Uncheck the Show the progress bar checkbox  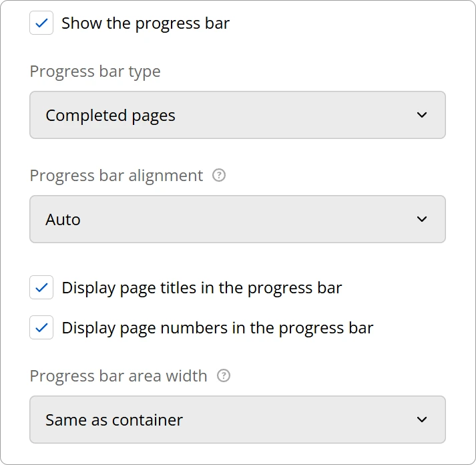pos(41,23)
